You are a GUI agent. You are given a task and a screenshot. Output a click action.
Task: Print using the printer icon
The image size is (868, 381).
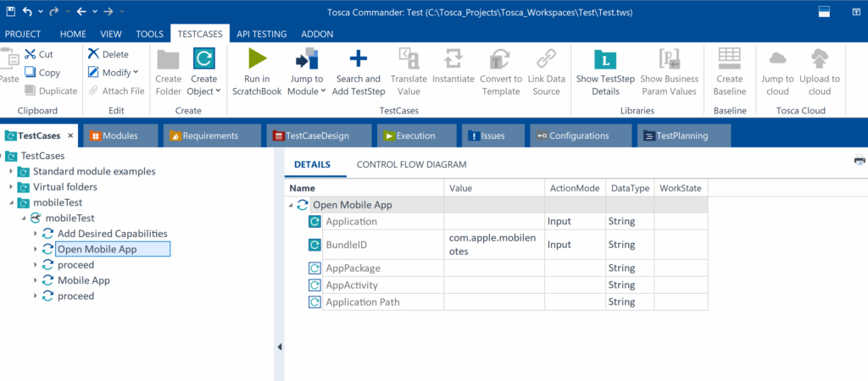pos(860,160)
